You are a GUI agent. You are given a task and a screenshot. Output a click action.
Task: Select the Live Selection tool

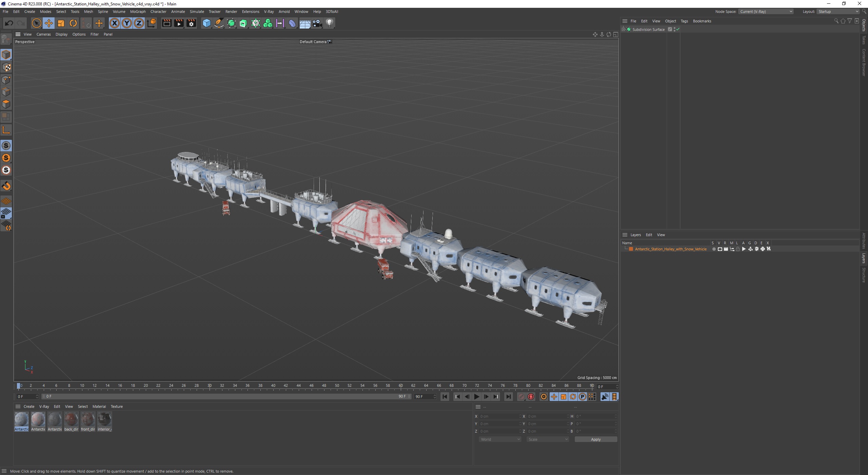click(36, 23)
